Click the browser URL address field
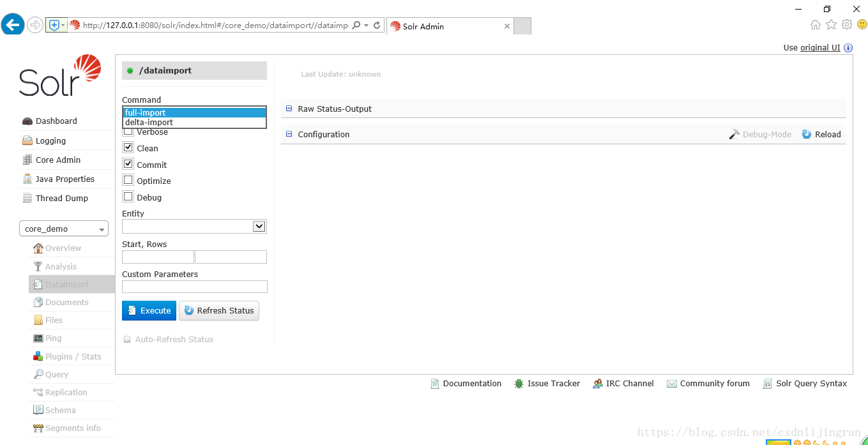Screen dimensions: 868x445 coord(215,26)
